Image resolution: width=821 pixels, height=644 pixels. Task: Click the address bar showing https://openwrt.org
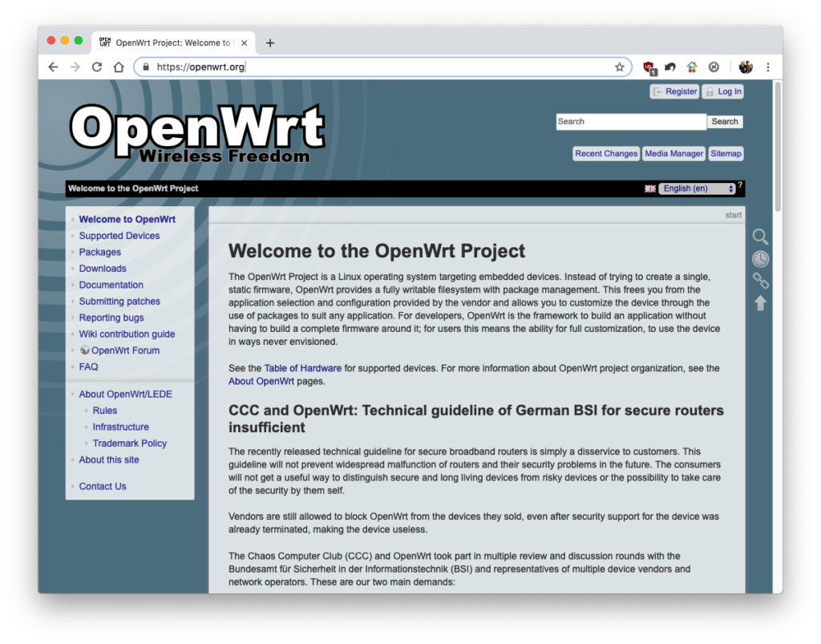point(382,67)
